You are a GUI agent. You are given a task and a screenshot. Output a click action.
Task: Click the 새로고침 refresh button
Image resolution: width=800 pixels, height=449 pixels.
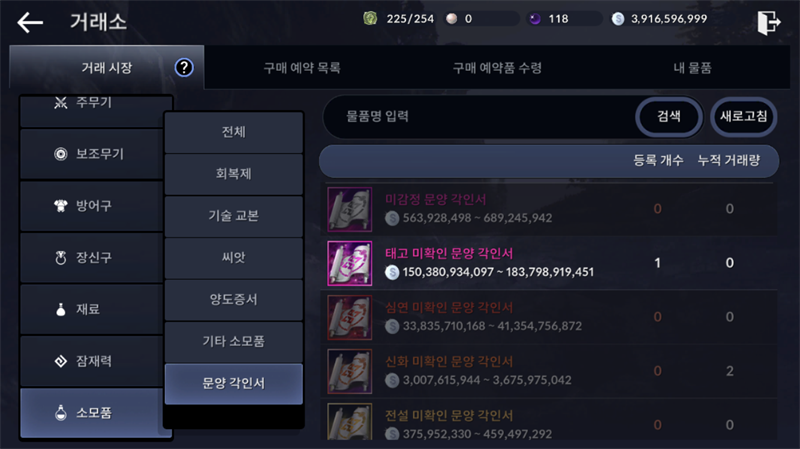click(x=743, y=116)
